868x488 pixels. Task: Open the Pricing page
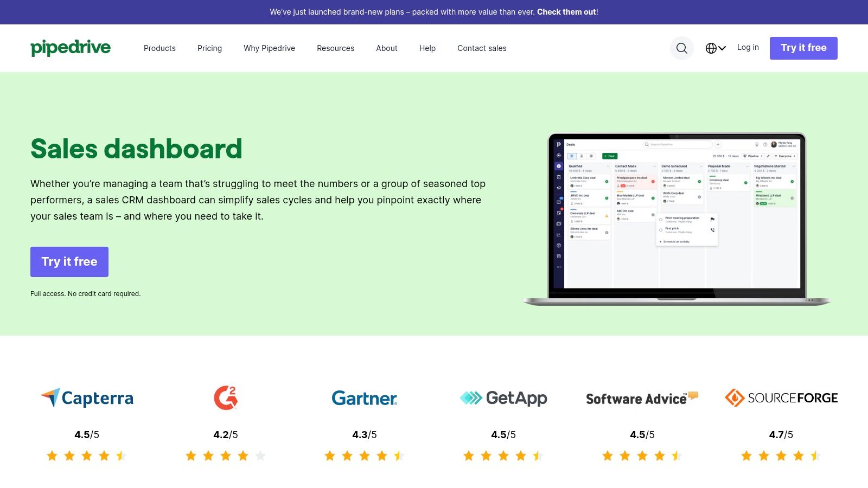click(x=209, y=48)
